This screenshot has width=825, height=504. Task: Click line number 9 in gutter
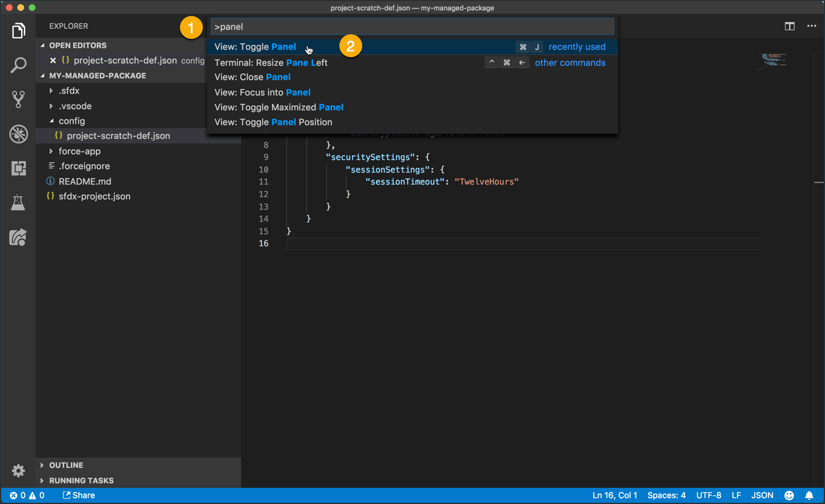266,157
